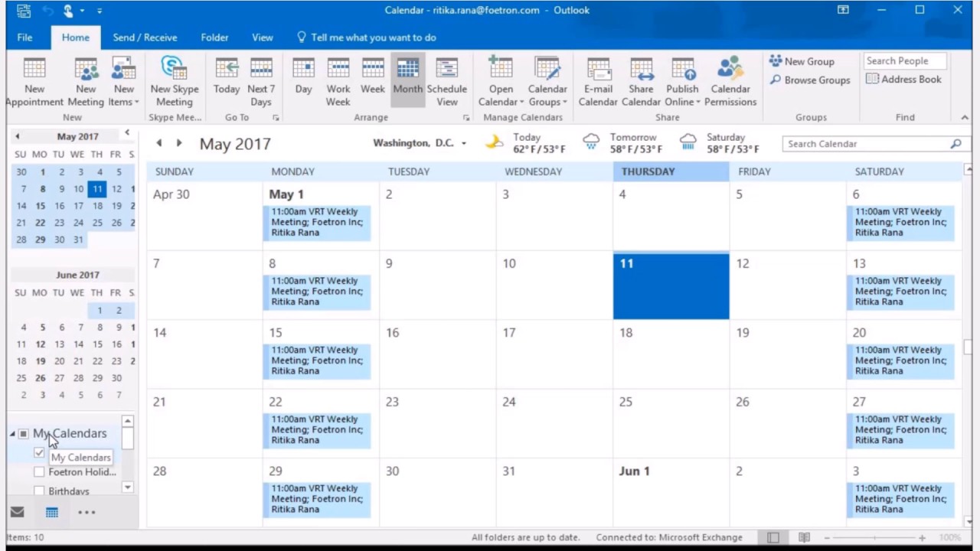Click Today's weather forecast
The height and width of the screenshot is (551, 980).
click(x=526, y=143)
